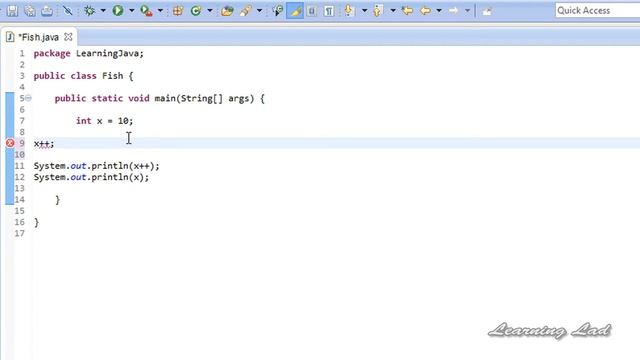
Task: Click the 'package LearningJava;' line
Action: pyautogui.click(x=89, y=53)
